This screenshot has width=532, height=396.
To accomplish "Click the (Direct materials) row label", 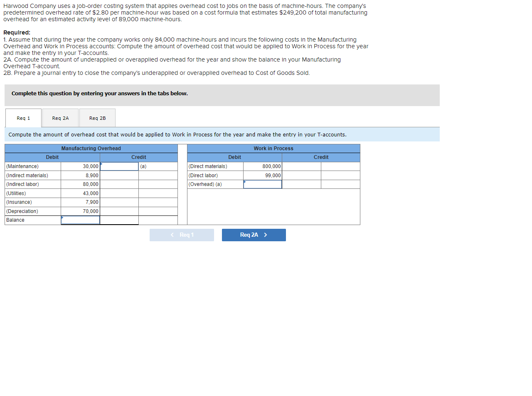I will [208, 166].
